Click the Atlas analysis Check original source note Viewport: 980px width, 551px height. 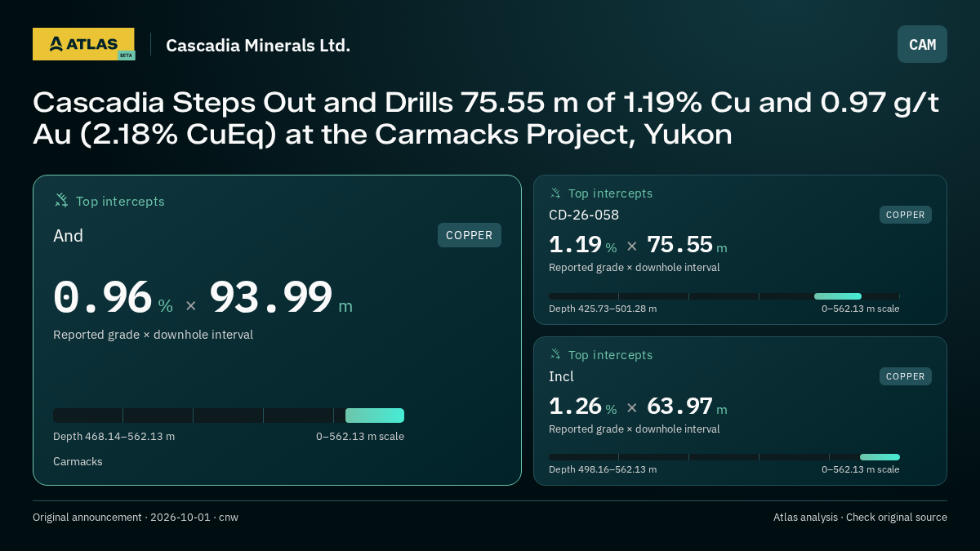point(860,518)
